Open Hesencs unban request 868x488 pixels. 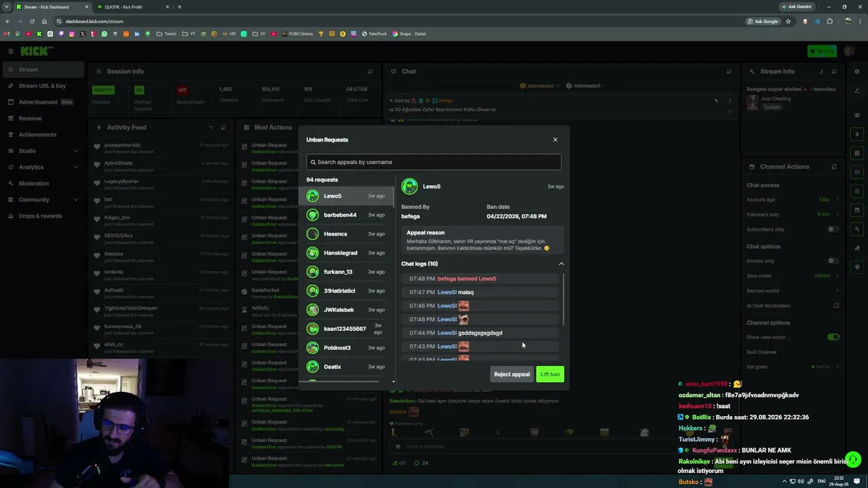tap(346, 234)
